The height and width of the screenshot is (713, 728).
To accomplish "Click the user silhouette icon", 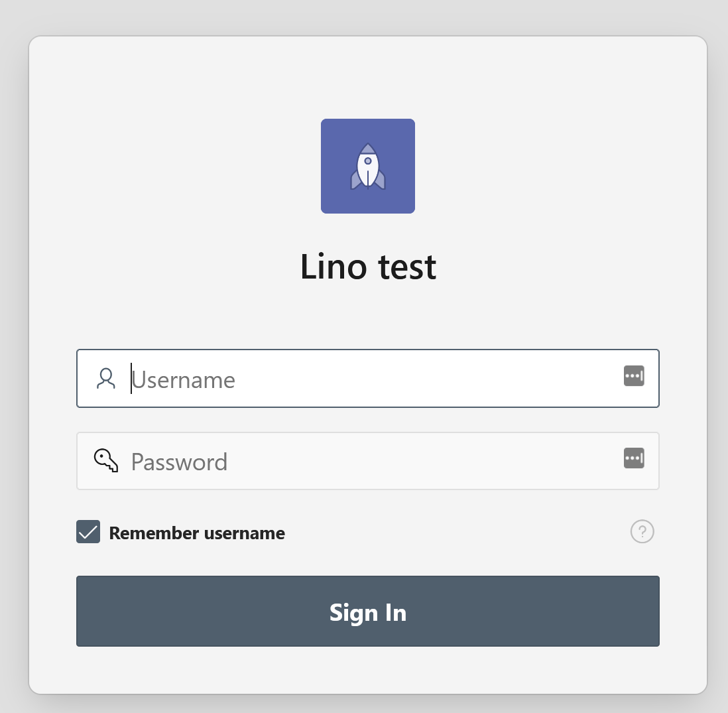I will click(106, 378).
